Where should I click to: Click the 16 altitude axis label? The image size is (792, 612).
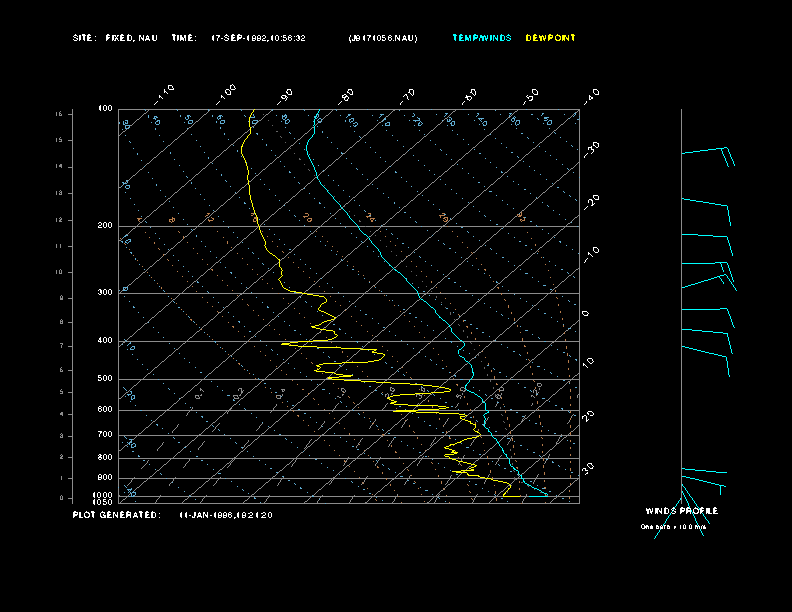tap(59, 114)
